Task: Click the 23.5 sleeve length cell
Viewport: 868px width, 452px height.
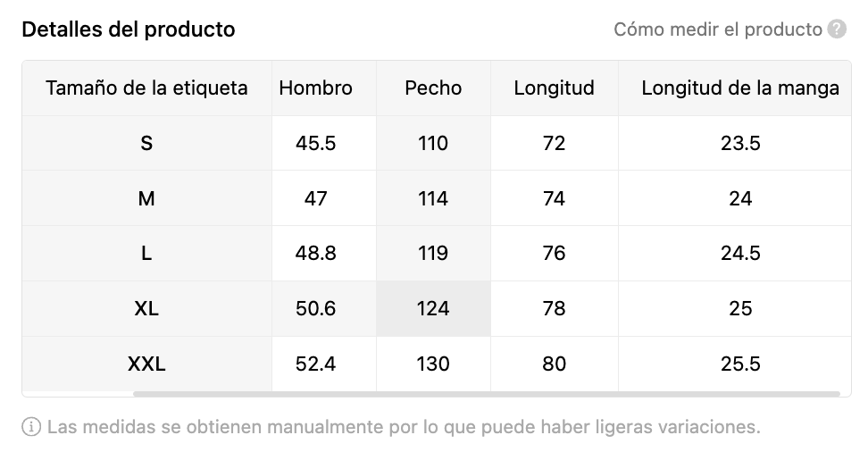Action: 740,143
